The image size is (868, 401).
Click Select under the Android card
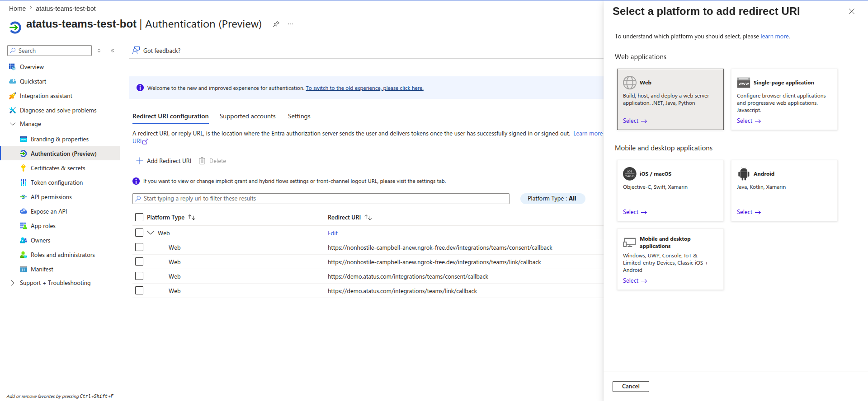(x=749, y=212)
